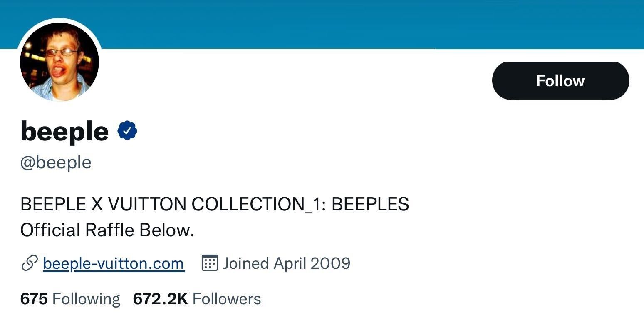This screenshot has height=320, width=644.
Task: Click the Official Raffle Below bio line
Action: coord(107,230)
